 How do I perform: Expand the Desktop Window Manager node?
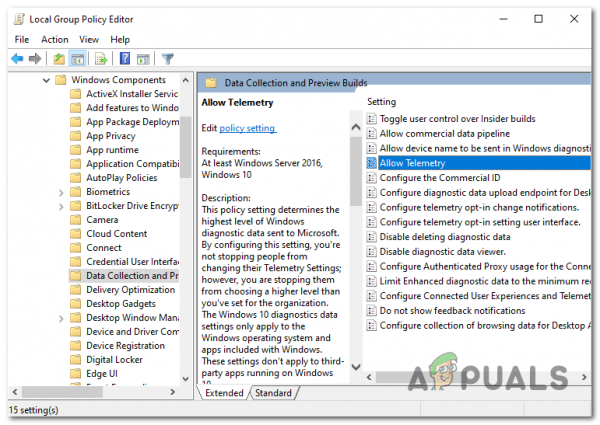point(61,318)
